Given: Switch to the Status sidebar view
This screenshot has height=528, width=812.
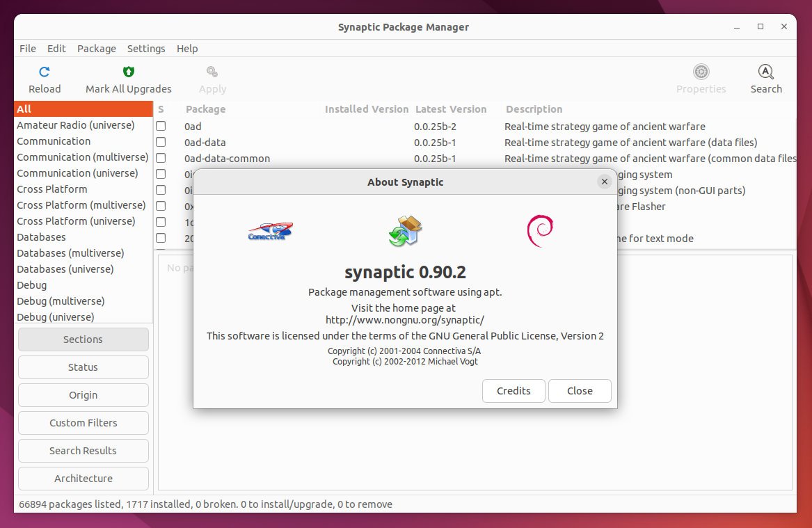Looking at the screenshot, I should point(83,367).
